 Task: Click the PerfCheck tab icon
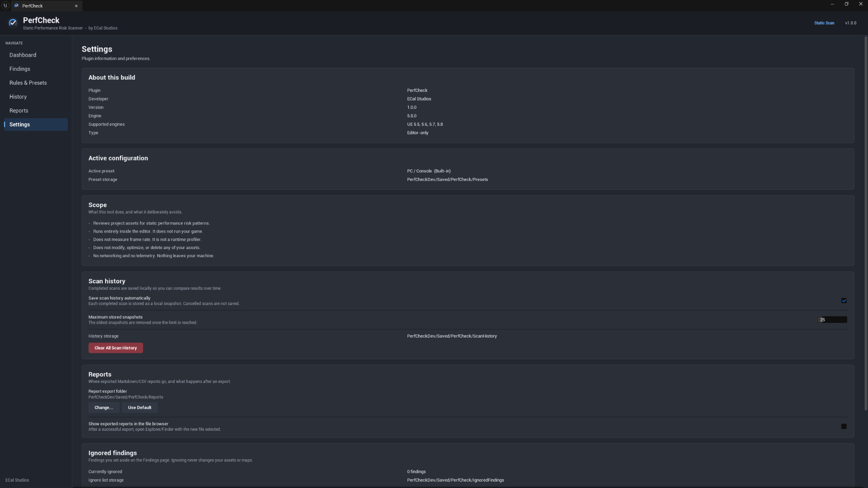pyautogui.click(x=17, y=6)
